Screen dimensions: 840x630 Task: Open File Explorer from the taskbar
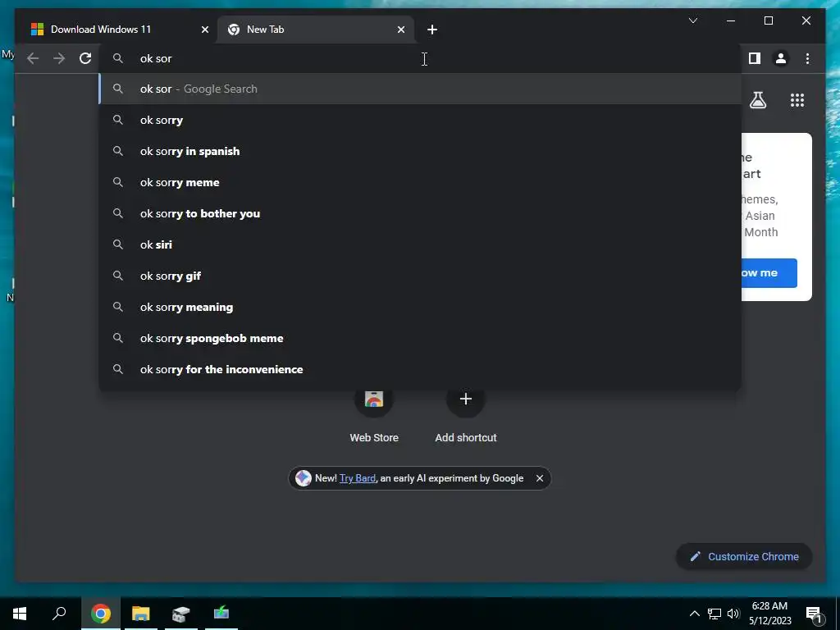(141, 614)
